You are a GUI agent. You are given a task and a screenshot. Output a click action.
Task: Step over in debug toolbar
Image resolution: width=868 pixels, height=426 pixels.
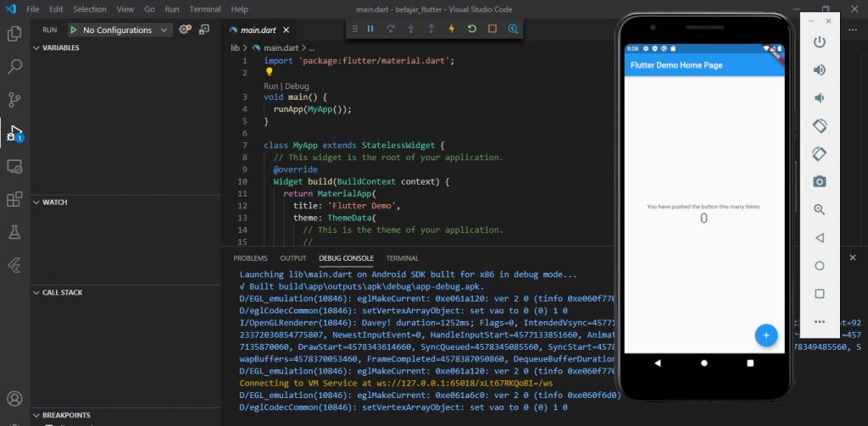[x=391, y=29]
